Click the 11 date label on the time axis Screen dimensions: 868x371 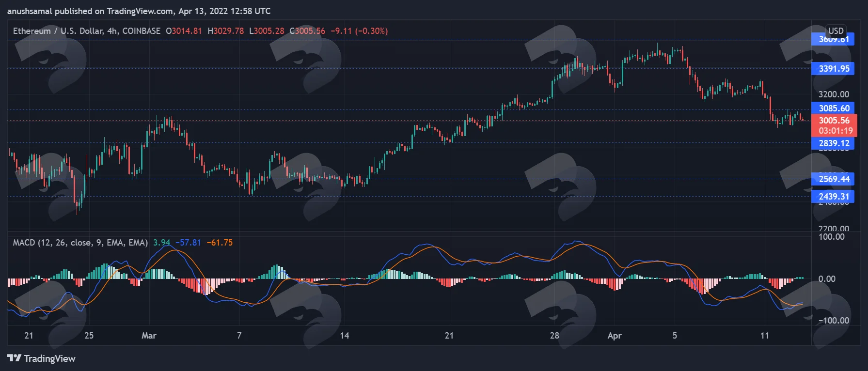click(x=764, y=336)
